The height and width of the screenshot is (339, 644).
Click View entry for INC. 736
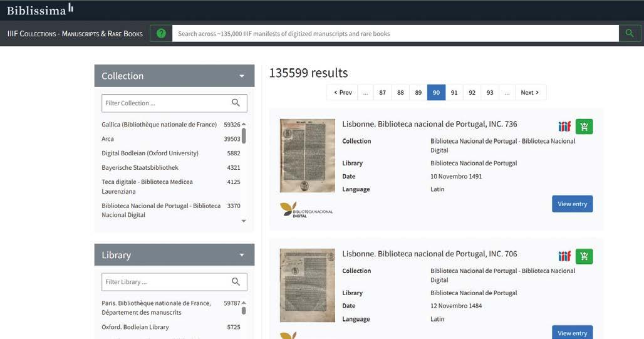(572, 204)
